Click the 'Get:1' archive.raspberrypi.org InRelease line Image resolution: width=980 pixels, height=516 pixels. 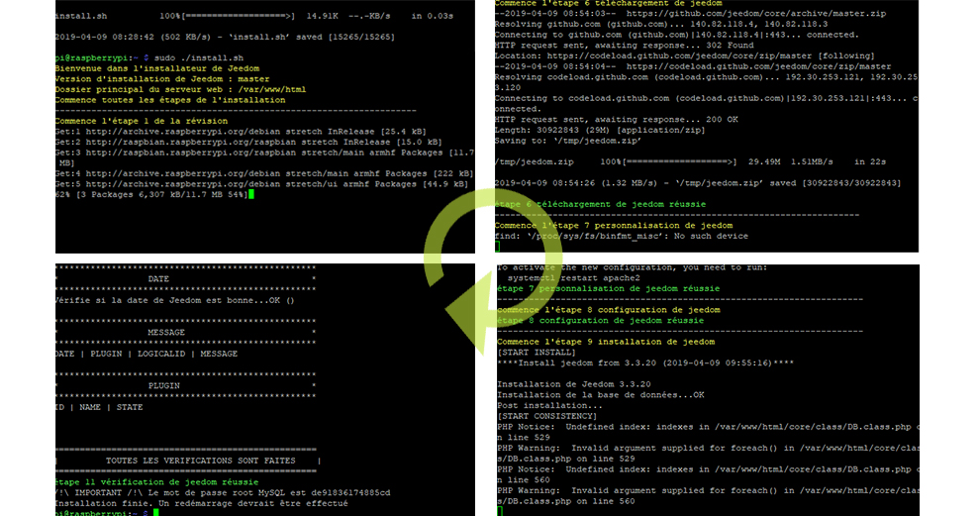click(x=241, y=132)
